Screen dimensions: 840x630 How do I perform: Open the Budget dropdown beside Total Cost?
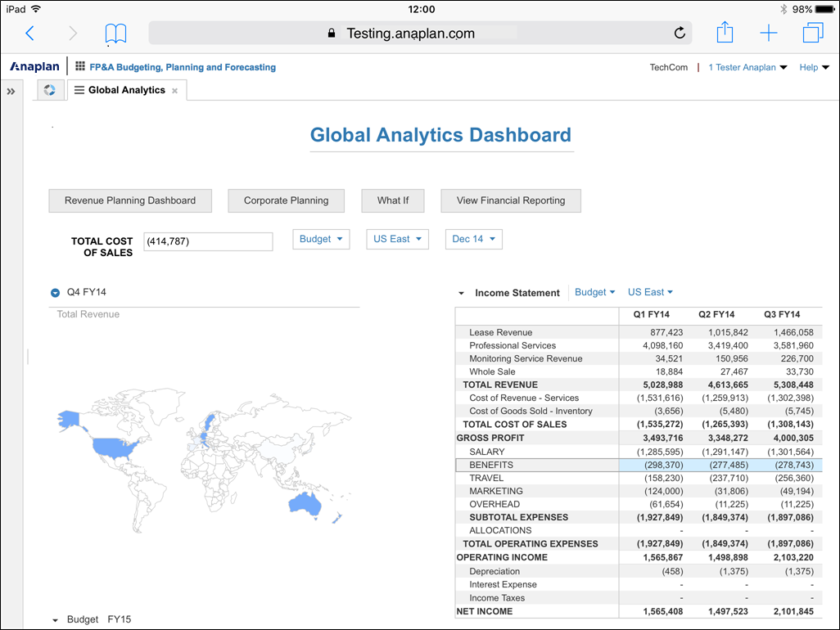pos(321,239)
